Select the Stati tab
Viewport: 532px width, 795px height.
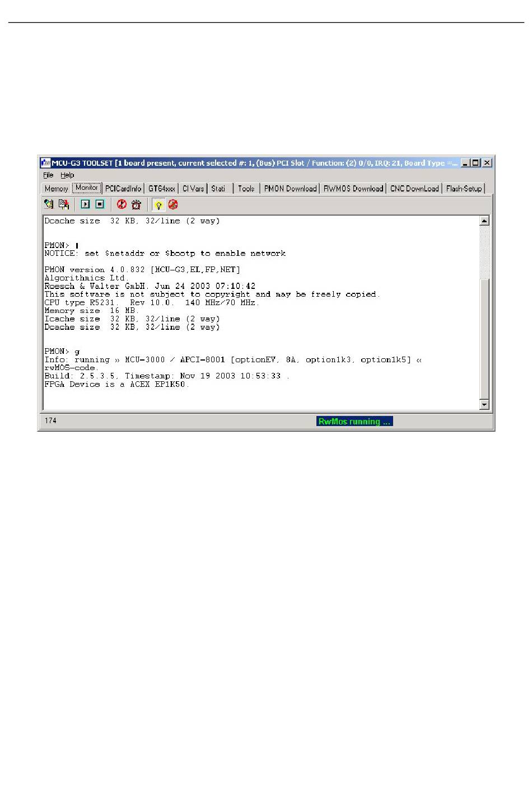coord(218,189)
